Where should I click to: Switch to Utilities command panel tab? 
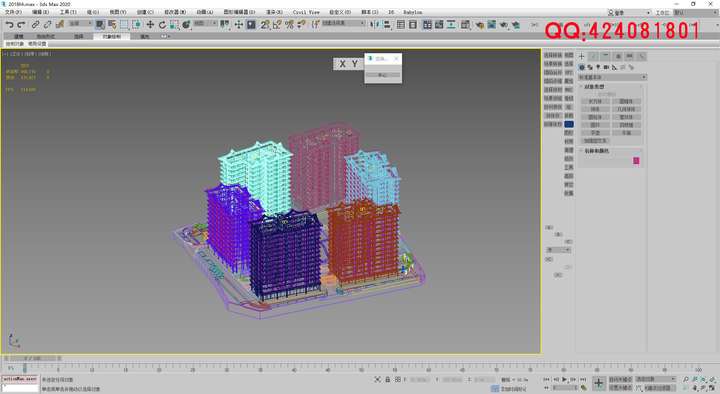(641, 56)
